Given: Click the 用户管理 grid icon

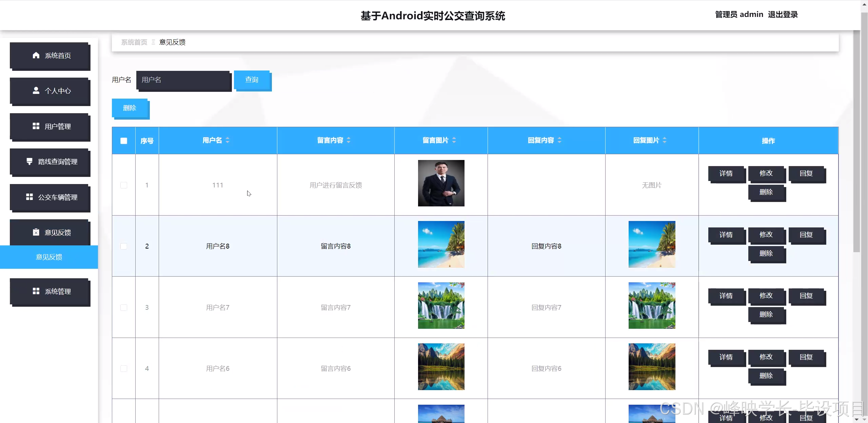Looking at the screenshot, I should point(36,126).
